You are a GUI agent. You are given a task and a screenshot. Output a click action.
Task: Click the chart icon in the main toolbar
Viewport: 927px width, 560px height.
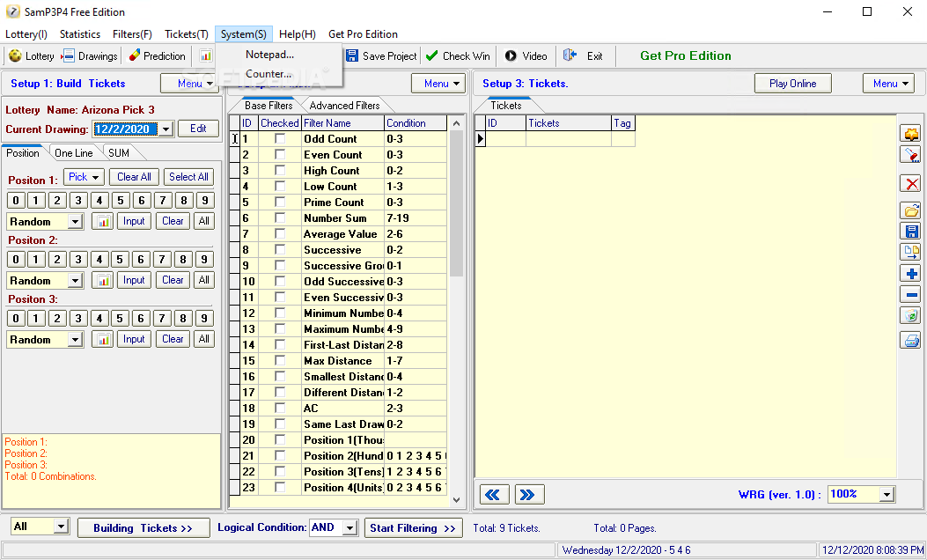(205, 56)
